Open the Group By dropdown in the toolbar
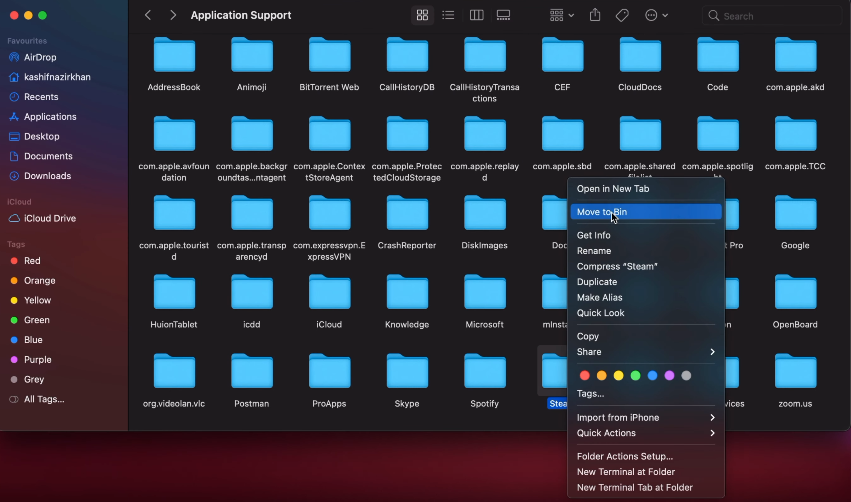This screenshot has height=502, width=851. 562,16
